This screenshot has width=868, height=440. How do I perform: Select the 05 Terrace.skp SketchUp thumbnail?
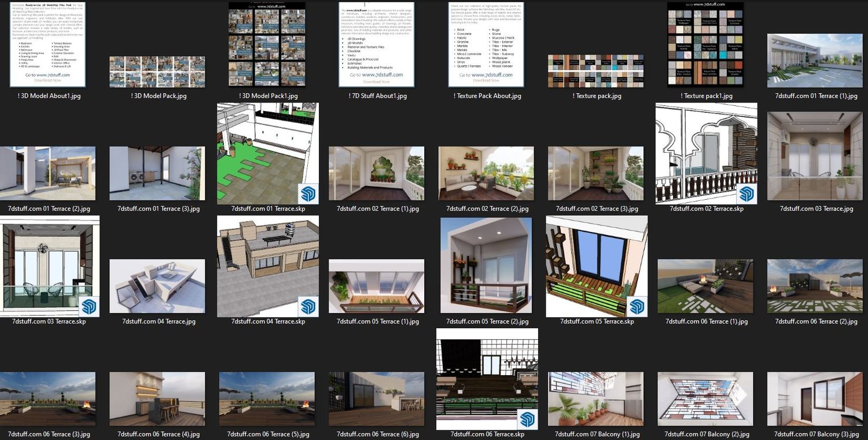597,267
